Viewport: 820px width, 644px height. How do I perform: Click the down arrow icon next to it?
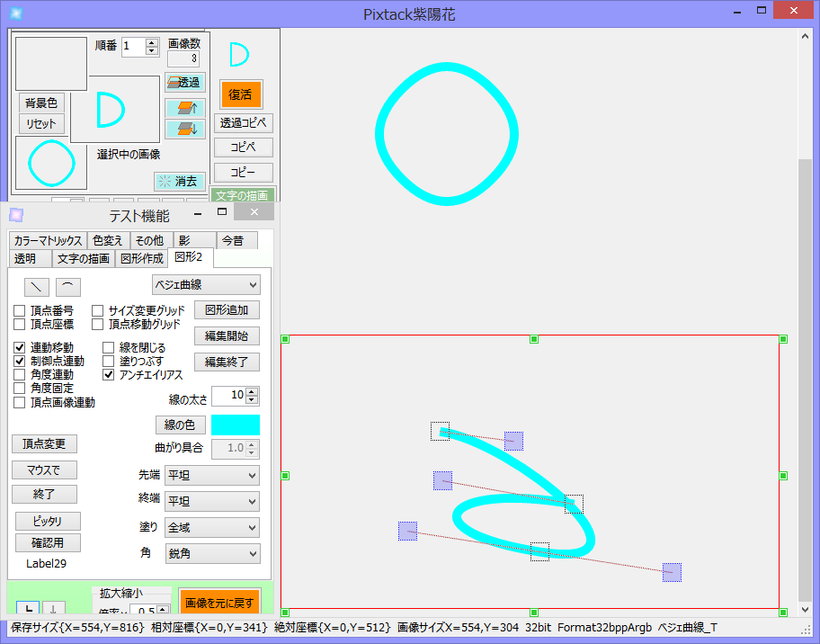click(x=55, y=610)
